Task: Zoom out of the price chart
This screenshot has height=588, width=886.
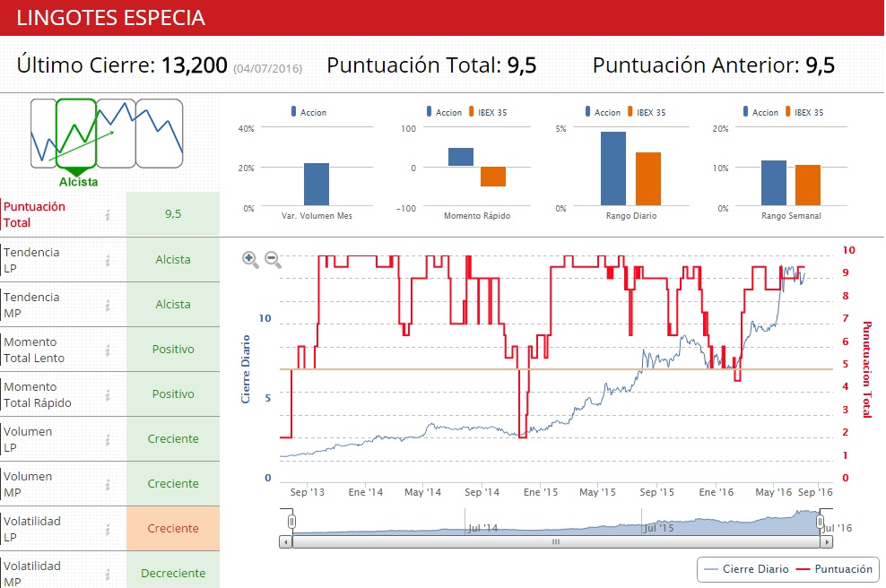Action: point(273,259)
